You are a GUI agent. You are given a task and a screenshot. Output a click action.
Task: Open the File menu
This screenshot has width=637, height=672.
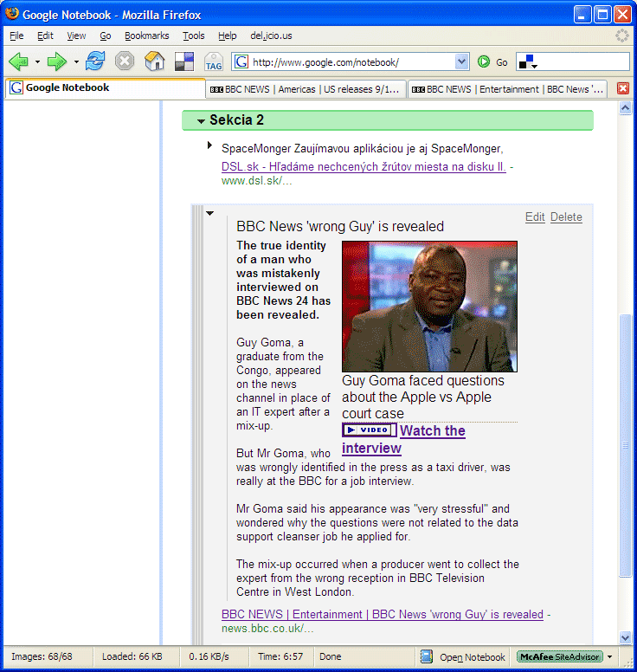[16, 36]
